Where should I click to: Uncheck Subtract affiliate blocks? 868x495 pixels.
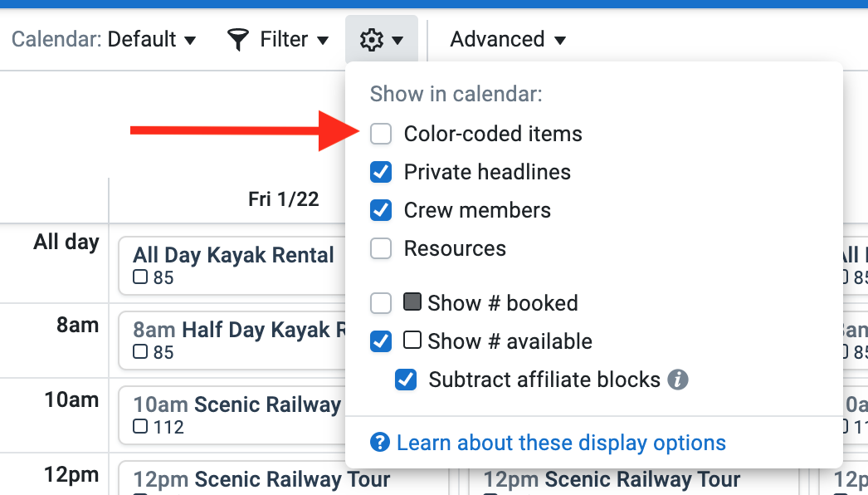tap(406, 380)
